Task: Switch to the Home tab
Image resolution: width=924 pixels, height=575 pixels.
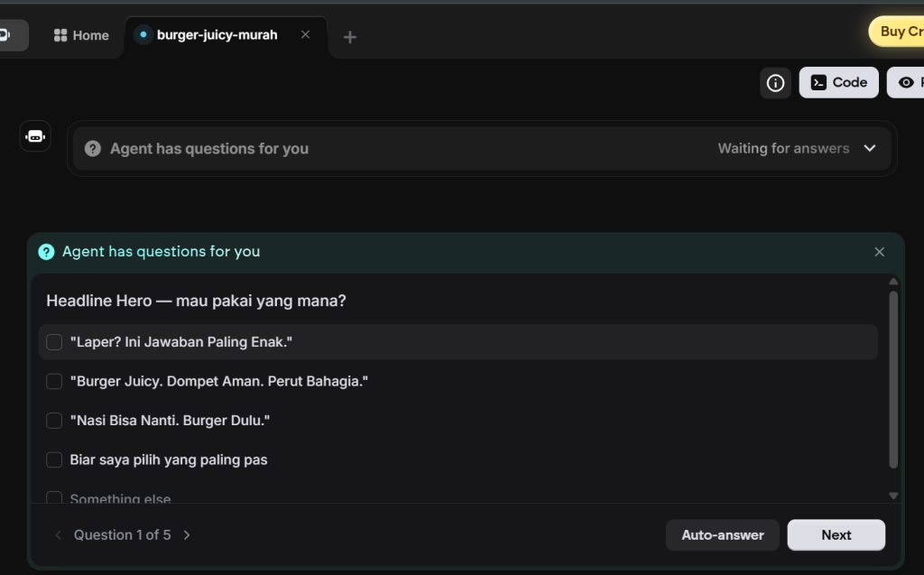Action: click(81, 35)
